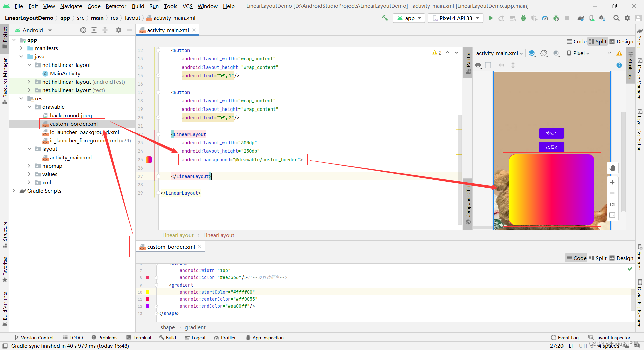Open the activity_main.xml preview file dropdown
Image resolution: width=644 pixels, height=350 pixels.
[x=499, y=53]
